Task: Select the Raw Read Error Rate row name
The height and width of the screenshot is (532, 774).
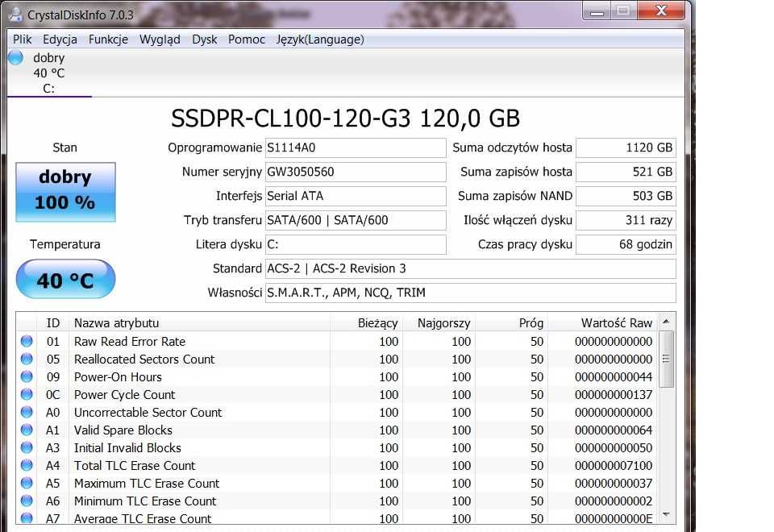Action: 130,342
